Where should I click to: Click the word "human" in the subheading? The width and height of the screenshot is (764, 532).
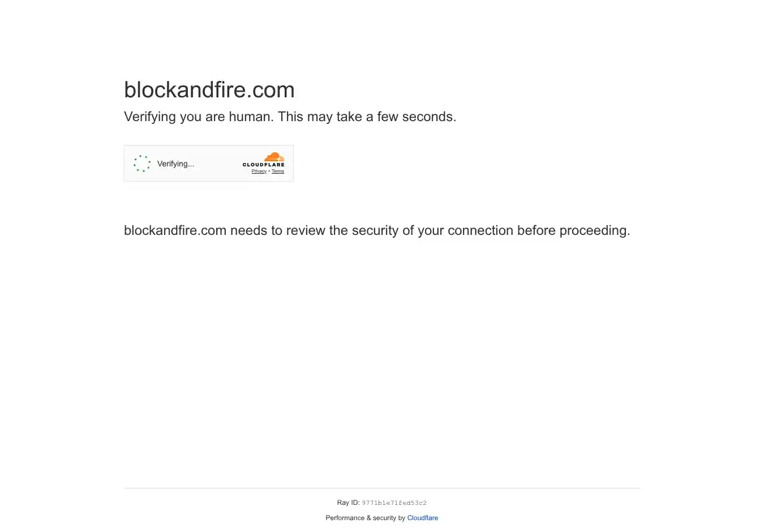250,117
